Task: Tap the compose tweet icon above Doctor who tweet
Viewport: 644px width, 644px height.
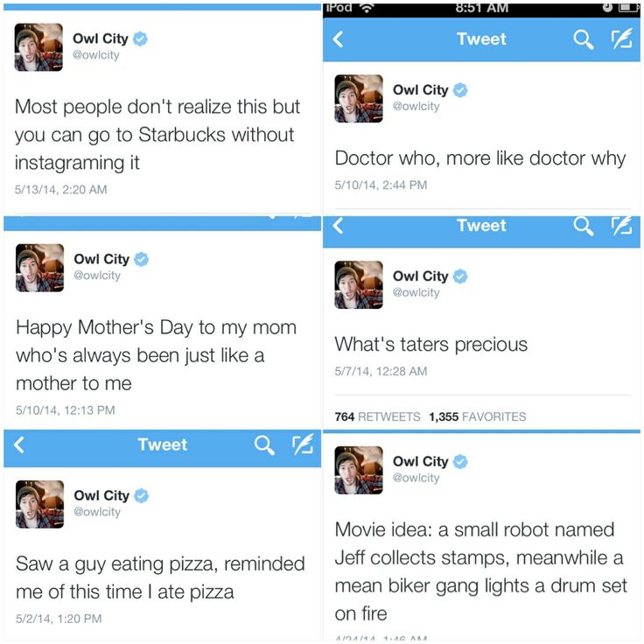Action: coord(621,38)
